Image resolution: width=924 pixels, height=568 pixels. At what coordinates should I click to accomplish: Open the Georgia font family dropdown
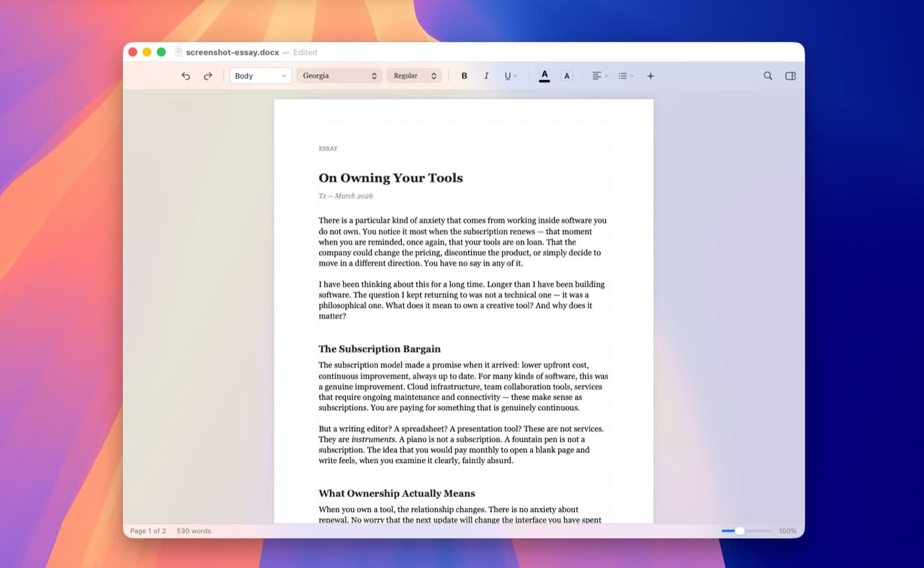coord(339,75)
